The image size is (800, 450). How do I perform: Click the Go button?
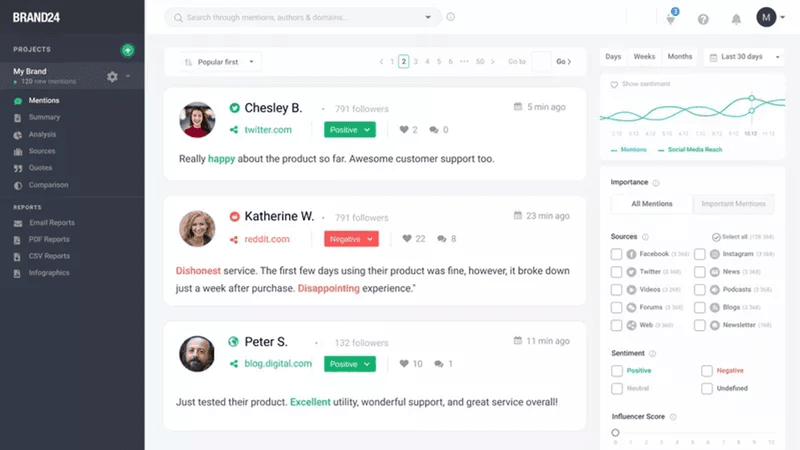coord(563,62)
